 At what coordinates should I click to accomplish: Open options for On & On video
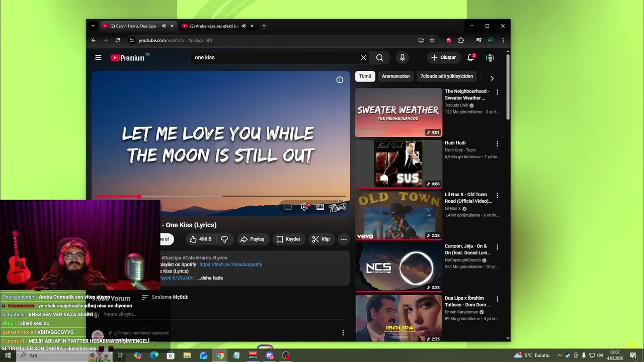pos(497,247)
